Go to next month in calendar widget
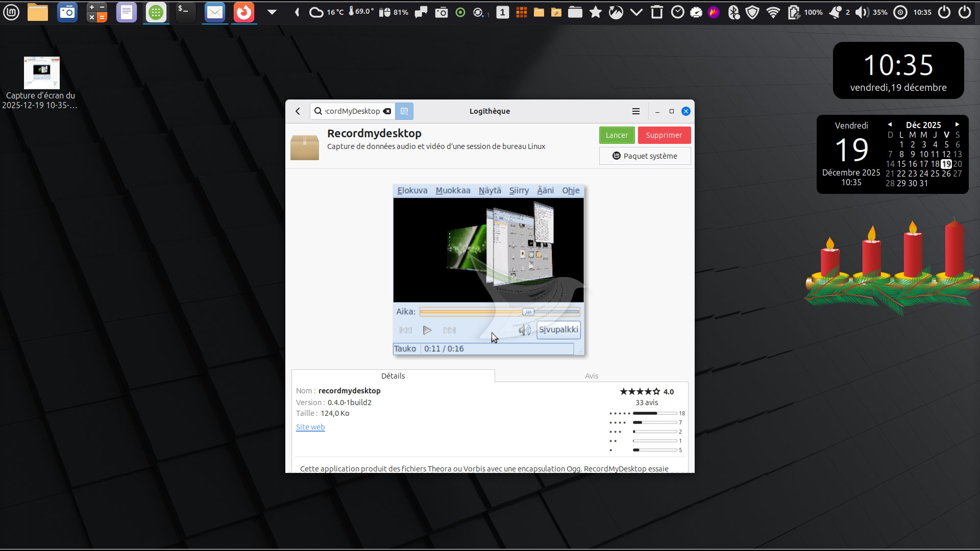The height and width of the screenshot is (551, 980). (x=957, y=124)
